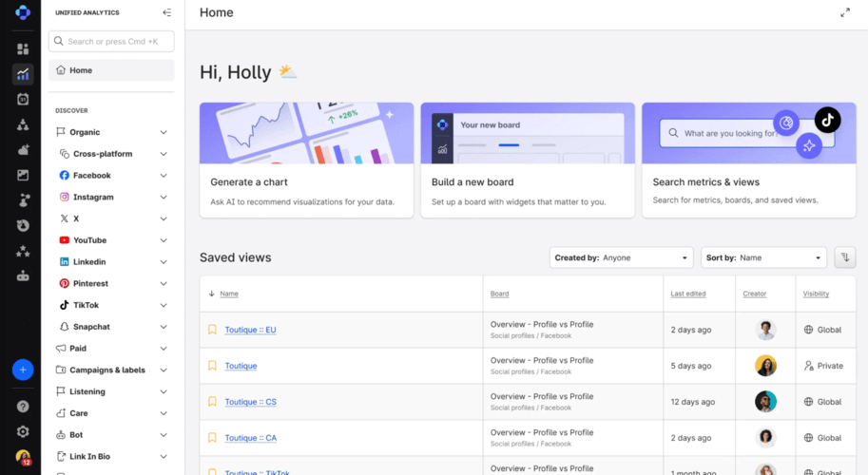Open the Care menu item
This screenshot has height=475, width=868.
pos(111,413)
